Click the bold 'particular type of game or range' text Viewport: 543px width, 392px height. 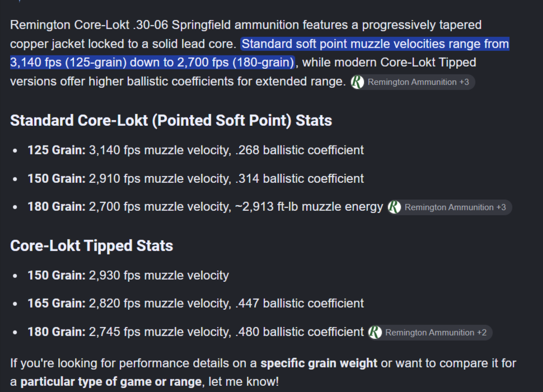(x=111, y=381)
